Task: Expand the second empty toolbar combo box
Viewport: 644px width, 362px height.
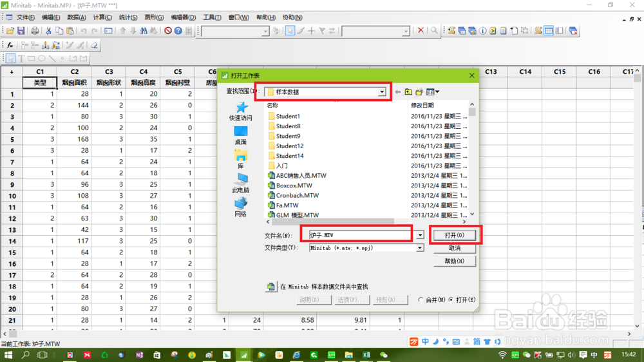Action: coord(406,31)
